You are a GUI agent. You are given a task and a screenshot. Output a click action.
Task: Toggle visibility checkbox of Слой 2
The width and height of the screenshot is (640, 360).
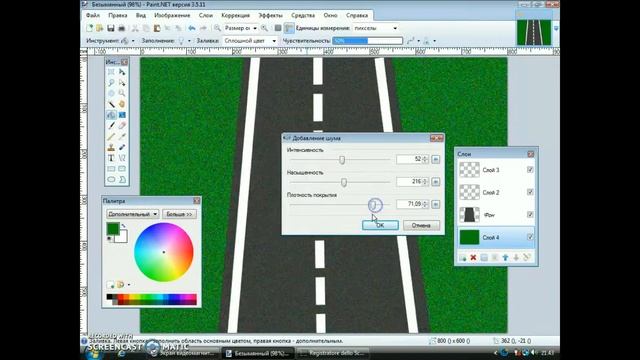[x=530, y=192]
